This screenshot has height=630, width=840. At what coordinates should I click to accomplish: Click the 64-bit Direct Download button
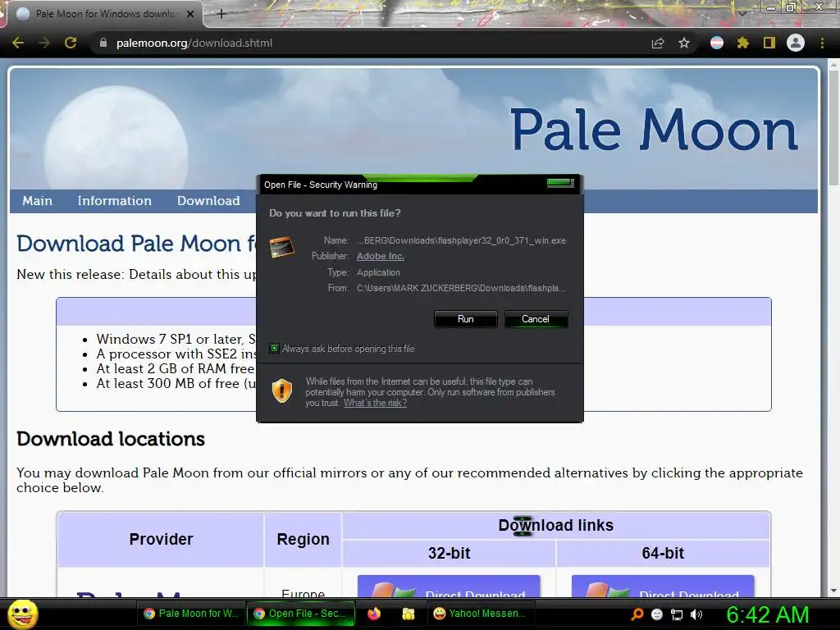coord(663,587)
